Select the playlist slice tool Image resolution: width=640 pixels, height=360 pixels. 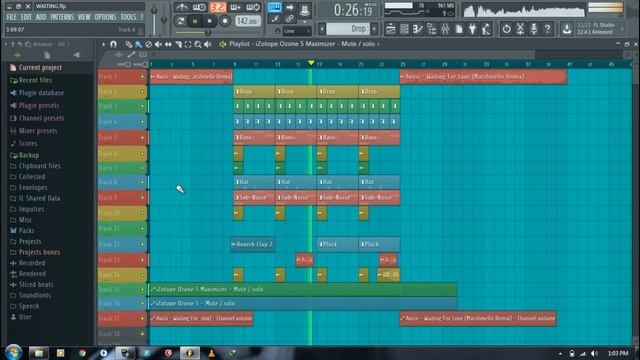pos(178,44)
